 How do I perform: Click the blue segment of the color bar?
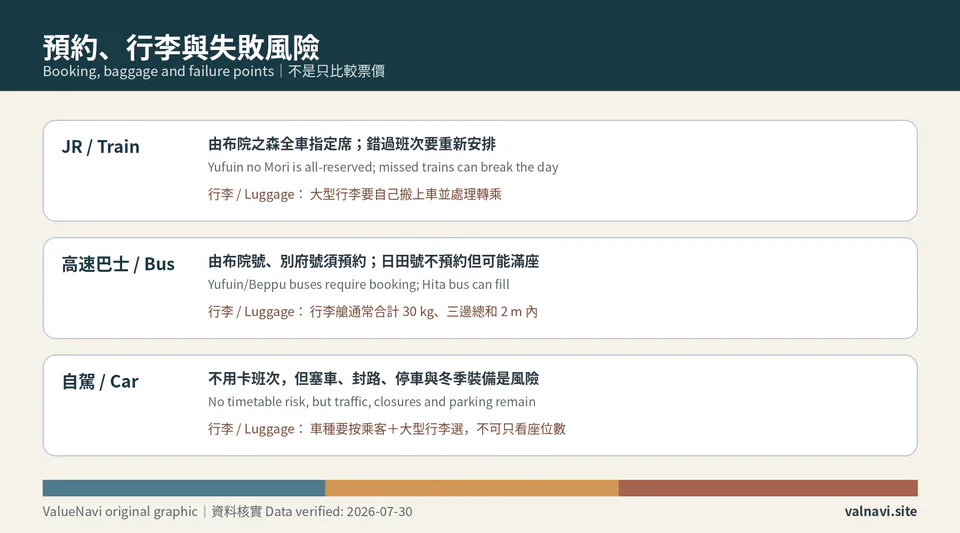click(x=184, y=488)
